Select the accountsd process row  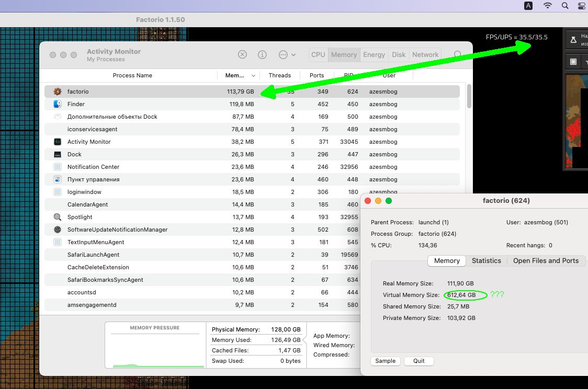point(202,292)
